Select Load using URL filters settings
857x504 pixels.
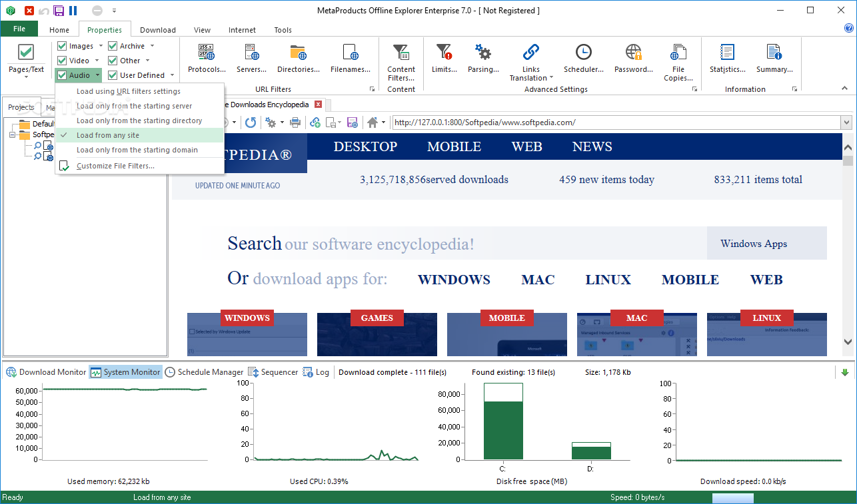tap(140, 91)
